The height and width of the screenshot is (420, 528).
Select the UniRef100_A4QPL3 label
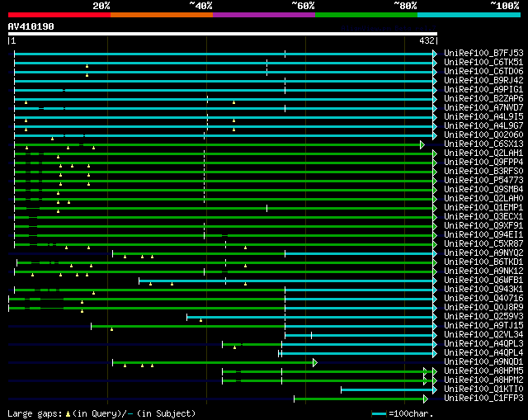pos(483,344)
